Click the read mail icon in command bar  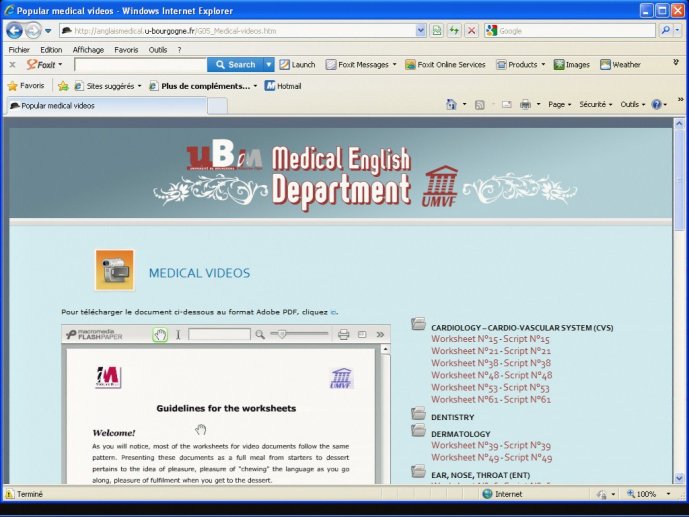[507, 105]
